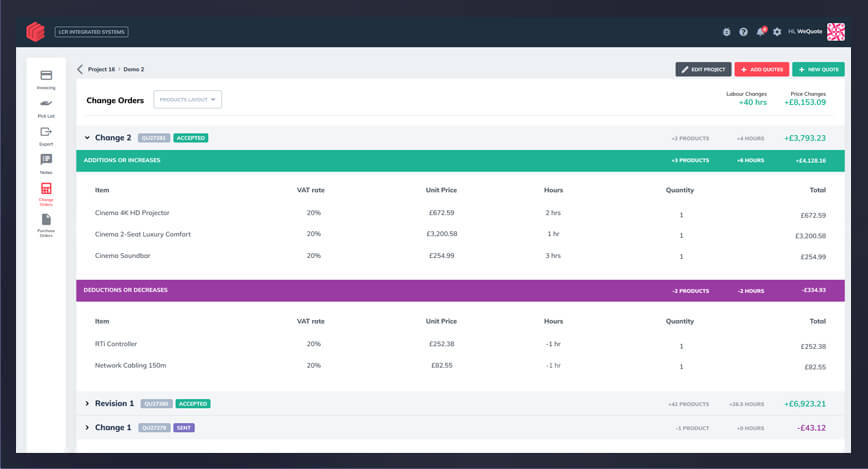Image resolution: width=868 pixels, height=469 pixels.
Task: Expand the Change 1 section
Action: click(87, 428)
